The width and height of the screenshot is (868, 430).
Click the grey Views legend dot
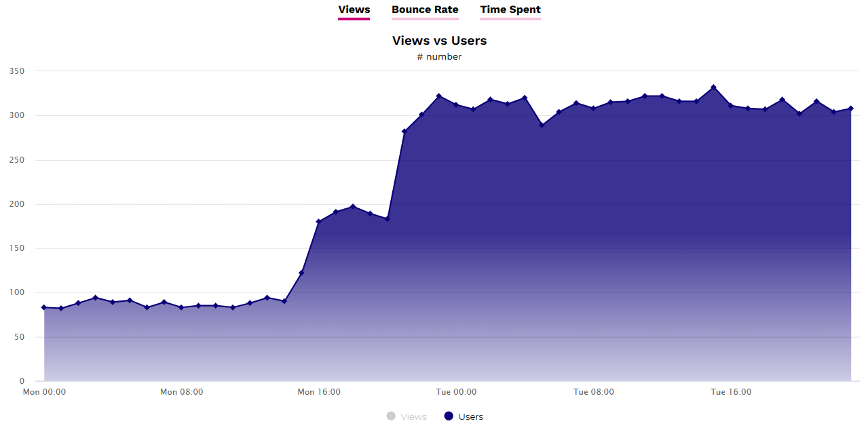coord(391,416)
